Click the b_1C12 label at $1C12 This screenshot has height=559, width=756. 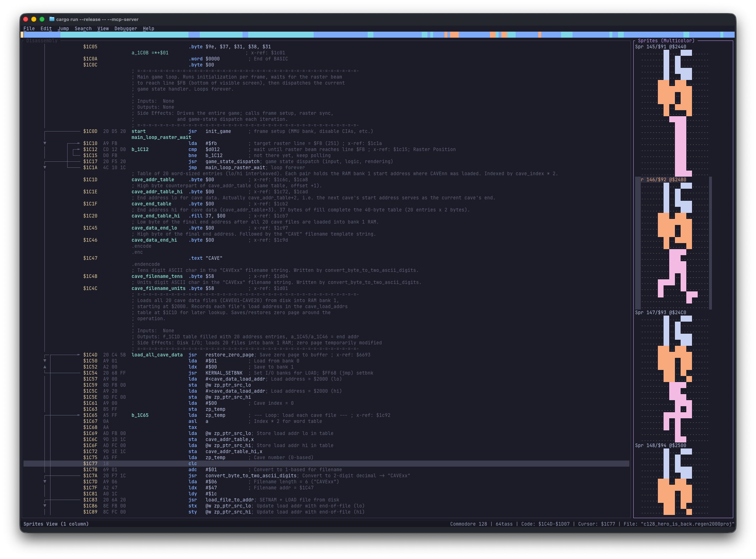[x=140, y=149]
